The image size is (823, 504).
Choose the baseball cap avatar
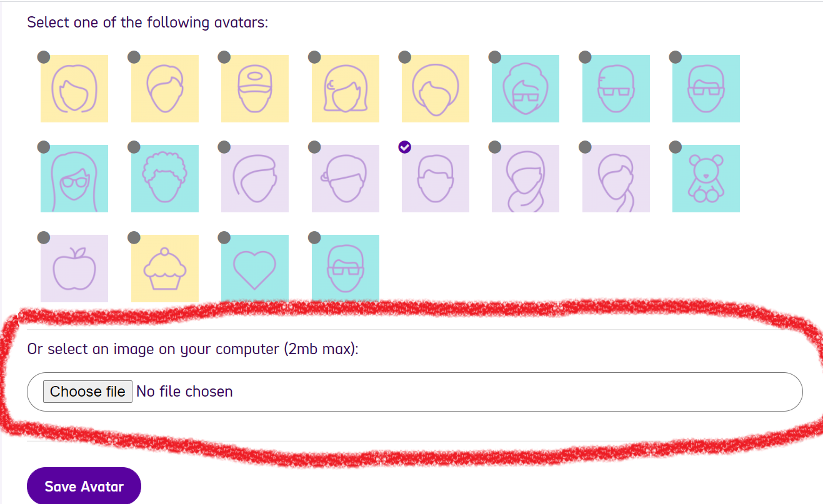[x=255, y=89]
